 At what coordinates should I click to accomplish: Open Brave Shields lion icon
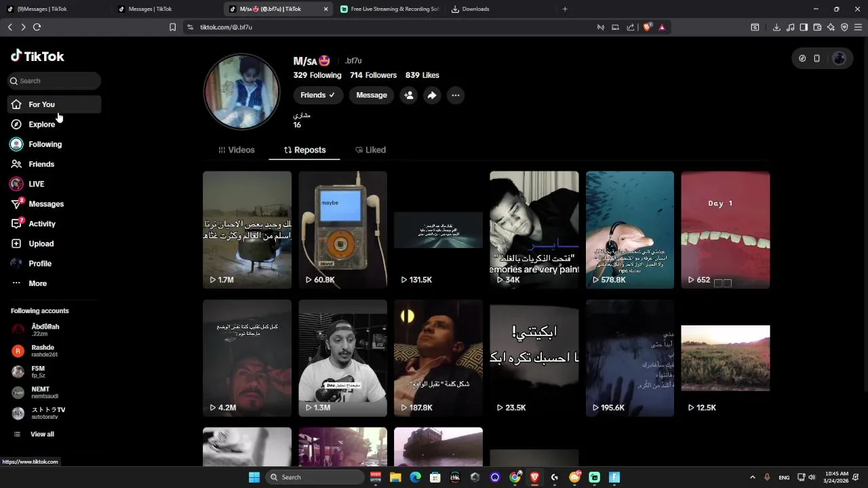point(647,27)
